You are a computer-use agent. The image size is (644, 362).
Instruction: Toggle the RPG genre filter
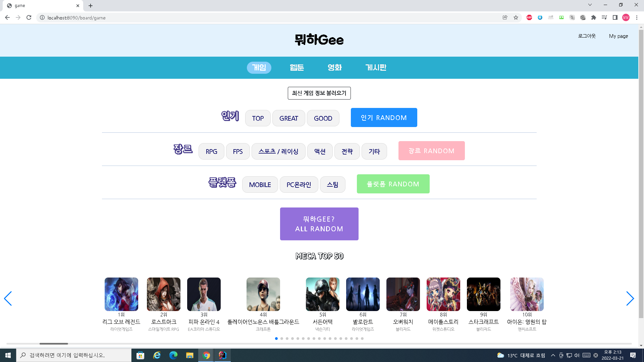pyautogui.click(x=211, y=152)
